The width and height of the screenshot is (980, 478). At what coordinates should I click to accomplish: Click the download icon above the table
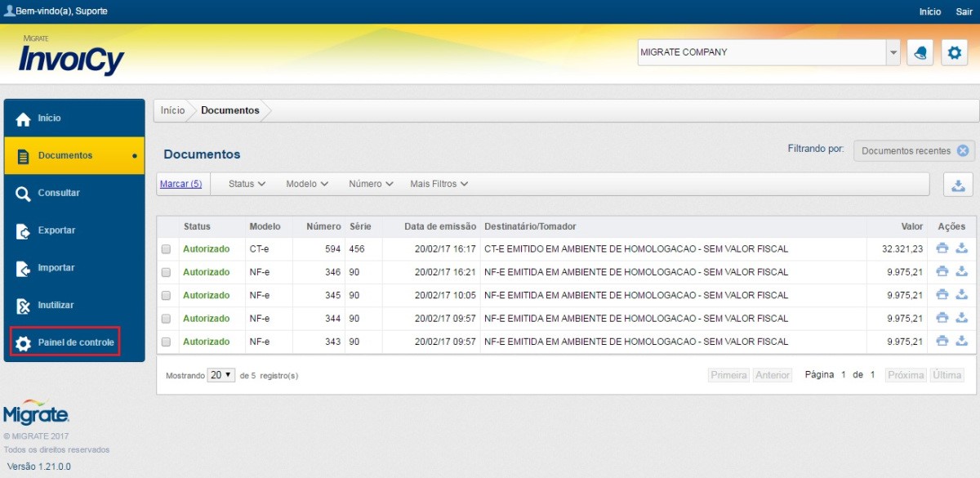(957, 185)
